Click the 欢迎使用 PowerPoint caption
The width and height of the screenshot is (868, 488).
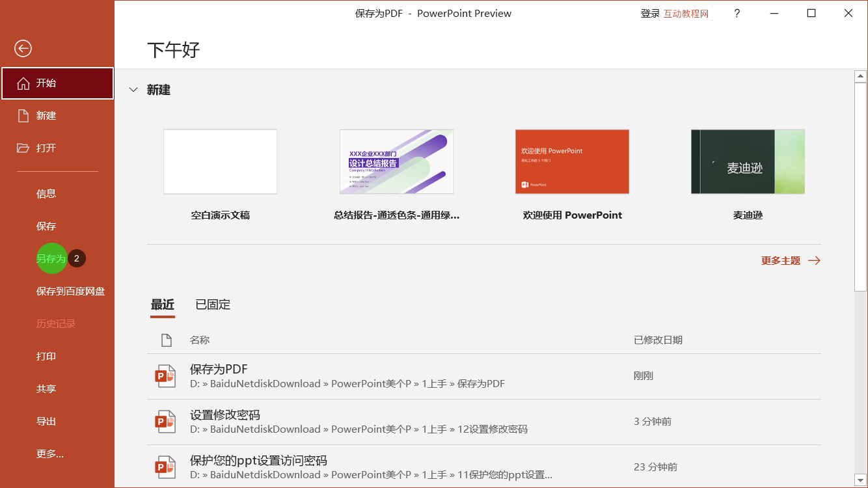click(573, 215)
